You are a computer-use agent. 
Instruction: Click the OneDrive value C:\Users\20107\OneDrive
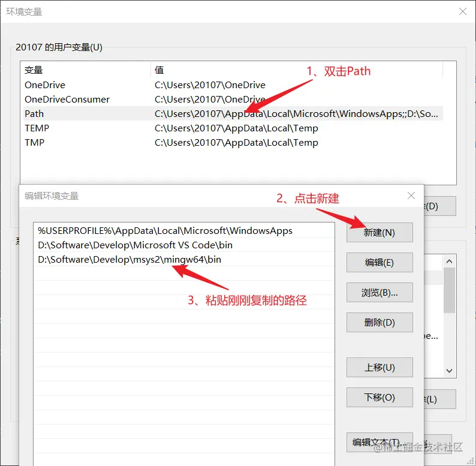[210, 85]
